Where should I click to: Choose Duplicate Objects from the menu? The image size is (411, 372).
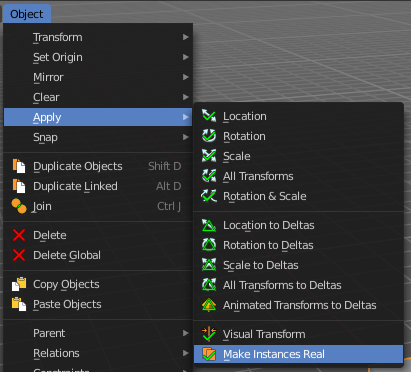(98, 166)
